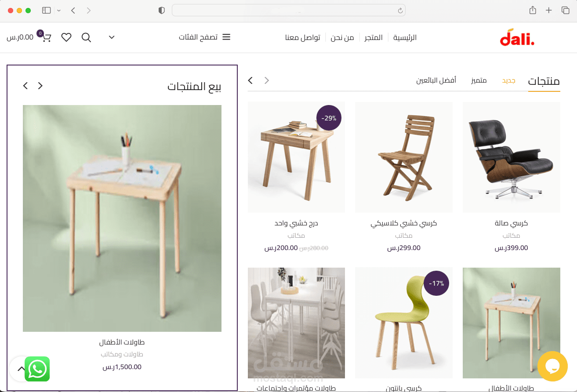Toggle the Safari sidebar
The image size is (577, 392).
[x=46, y=10]
